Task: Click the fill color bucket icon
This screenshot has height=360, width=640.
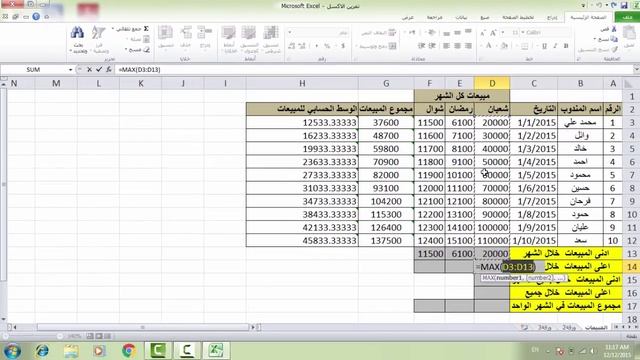Action: click(504, 46)
